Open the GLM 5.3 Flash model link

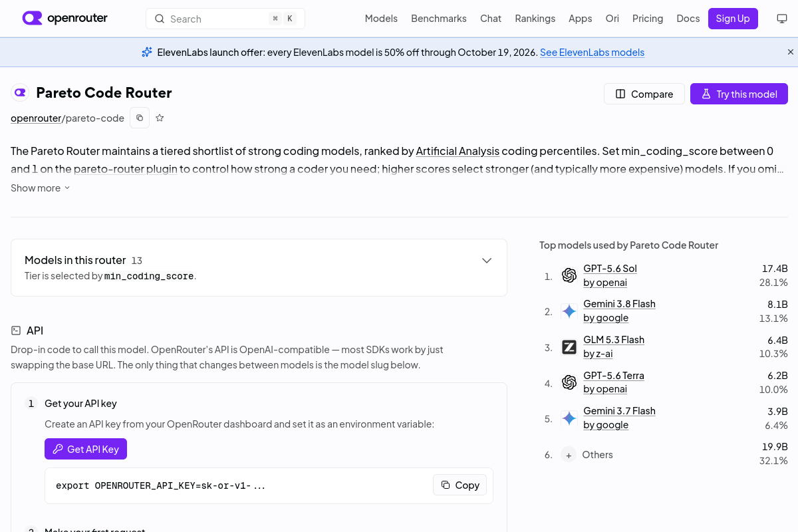(x=614, y=340)
